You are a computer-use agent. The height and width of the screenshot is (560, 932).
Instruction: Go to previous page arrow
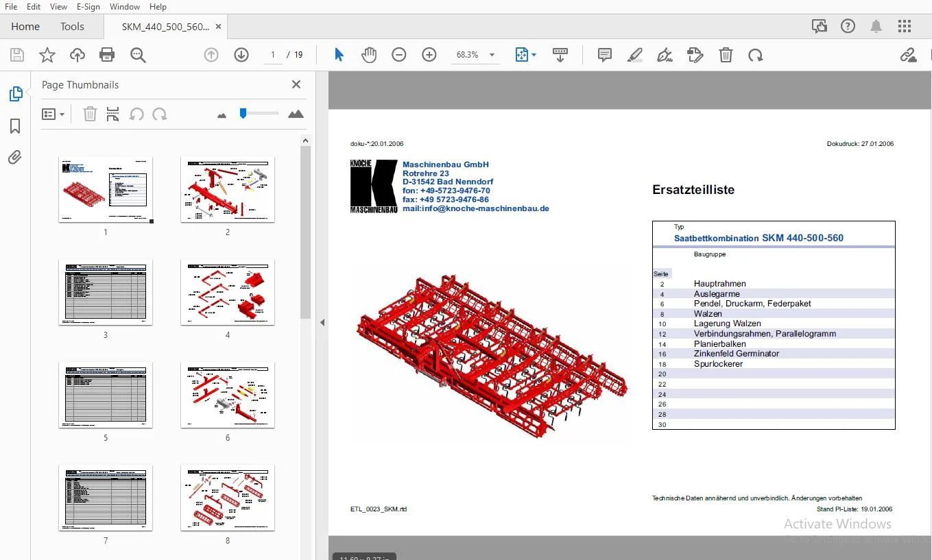point(211,55)
